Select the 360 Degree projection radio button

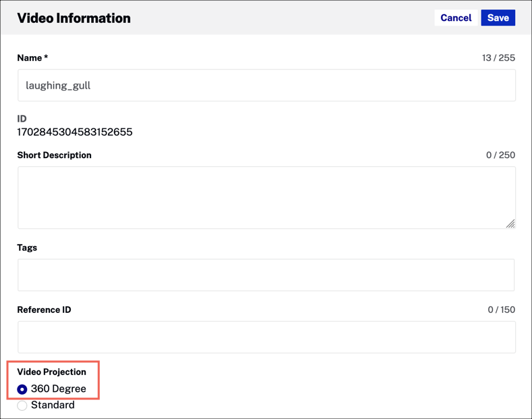pyautogui.click(x=22, y=389)
